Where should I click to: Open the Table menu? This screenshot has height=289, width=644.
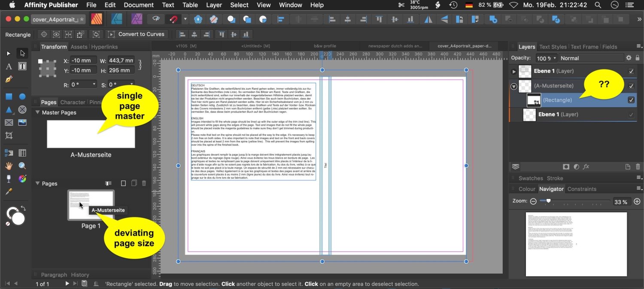(x=190, y=5)
